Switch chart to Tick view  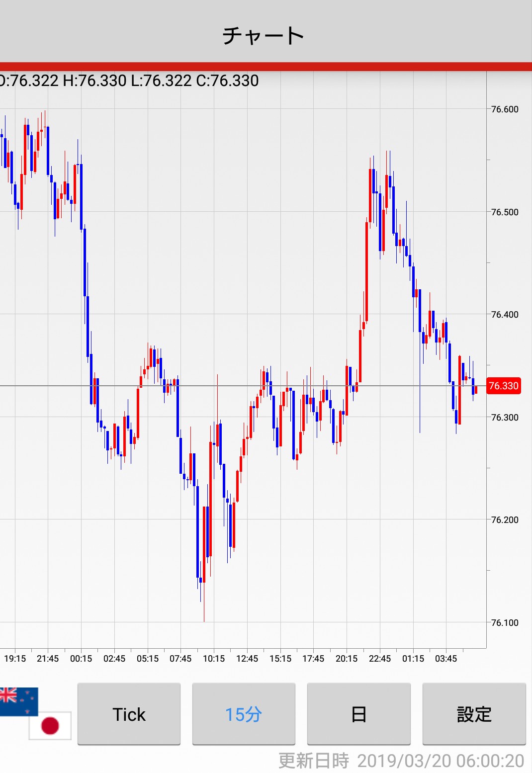129,714
